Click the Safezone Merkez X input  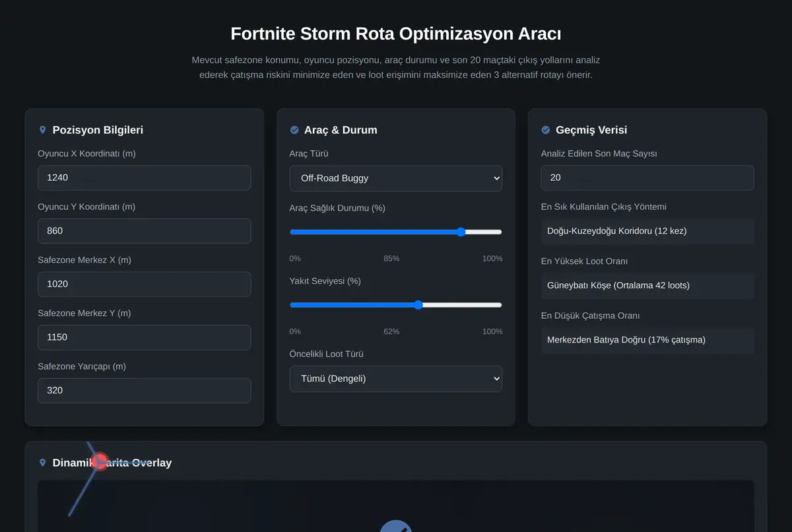point(145,284)
